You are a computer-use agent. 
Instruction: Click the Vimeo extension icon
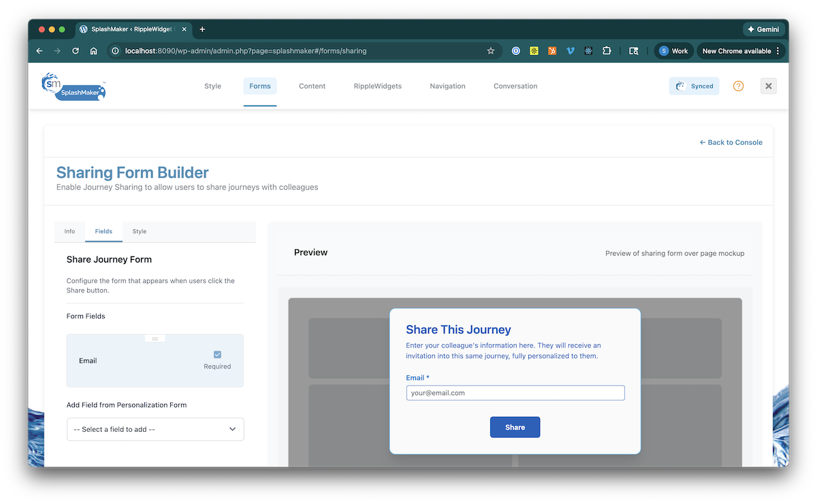571,51
